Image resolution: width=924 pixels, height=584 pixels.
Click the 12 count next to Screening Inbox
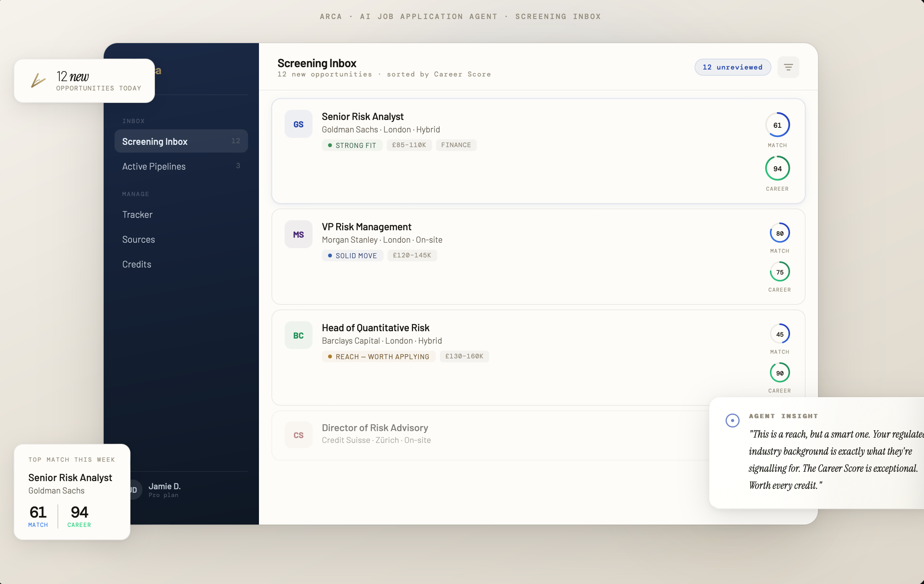[236, 141]
